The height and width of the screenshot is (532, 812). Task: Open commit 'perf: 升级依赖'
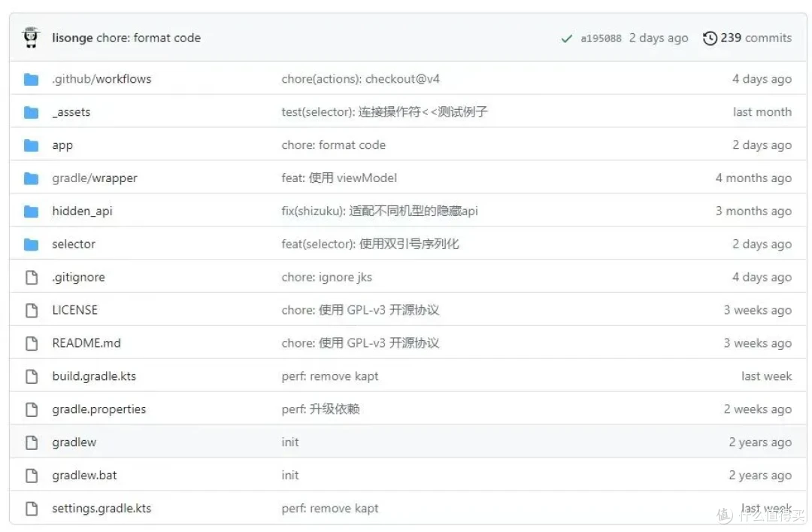click(x=320, y=409)
